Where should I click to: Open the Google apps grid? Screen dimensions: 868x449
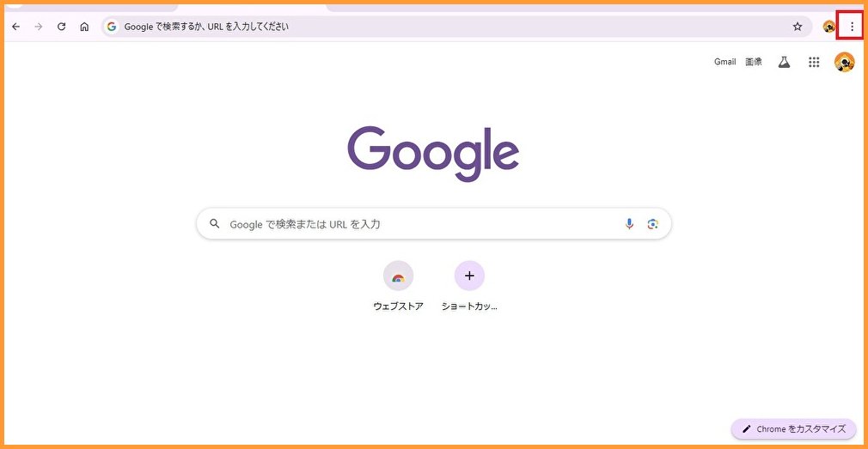(814, 62)
